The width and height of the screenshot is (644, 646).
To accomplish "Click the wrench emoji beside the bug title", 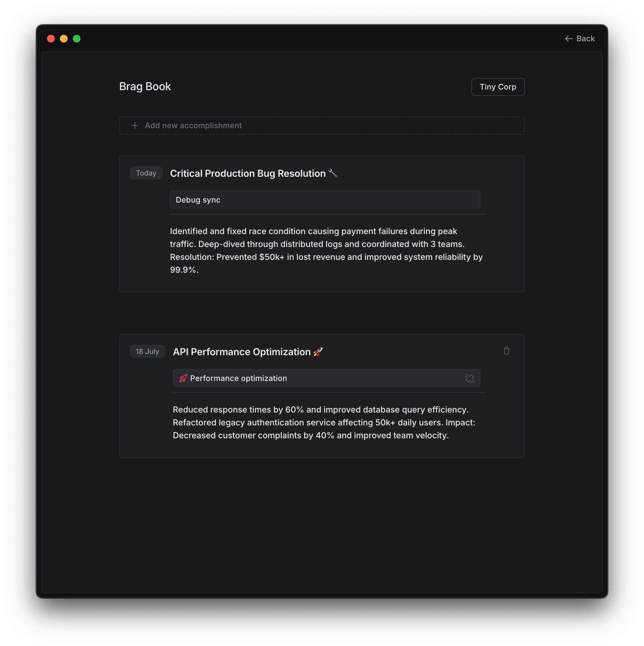I will [x=333, y=173].
